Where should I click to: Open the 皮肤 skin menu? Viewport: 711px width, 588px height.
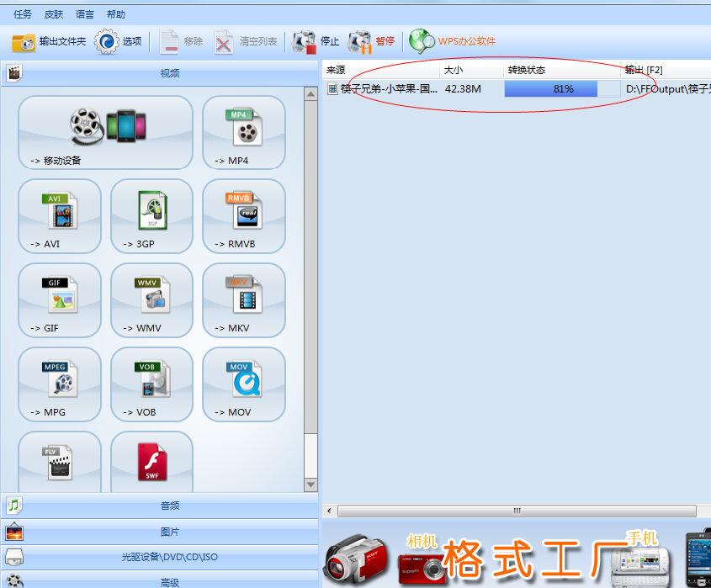coord(54,14)
